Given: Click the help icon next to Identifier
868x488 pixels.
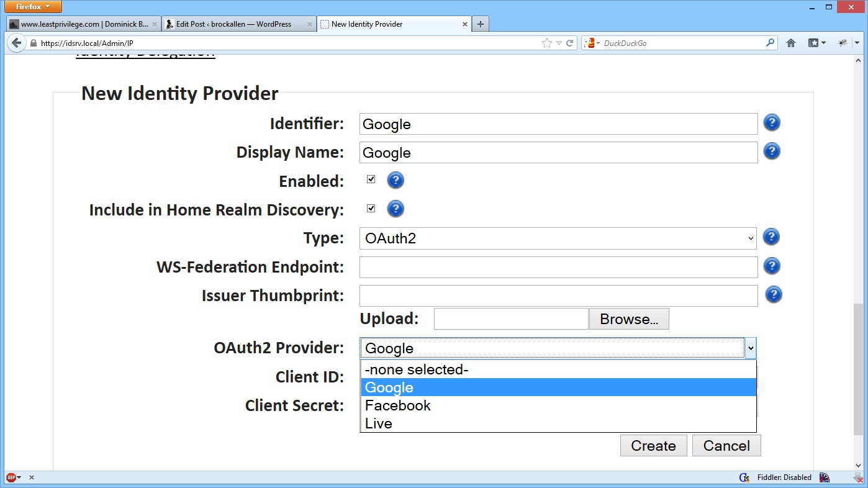Looking at the screenshot, I should [x=771, y=123].
